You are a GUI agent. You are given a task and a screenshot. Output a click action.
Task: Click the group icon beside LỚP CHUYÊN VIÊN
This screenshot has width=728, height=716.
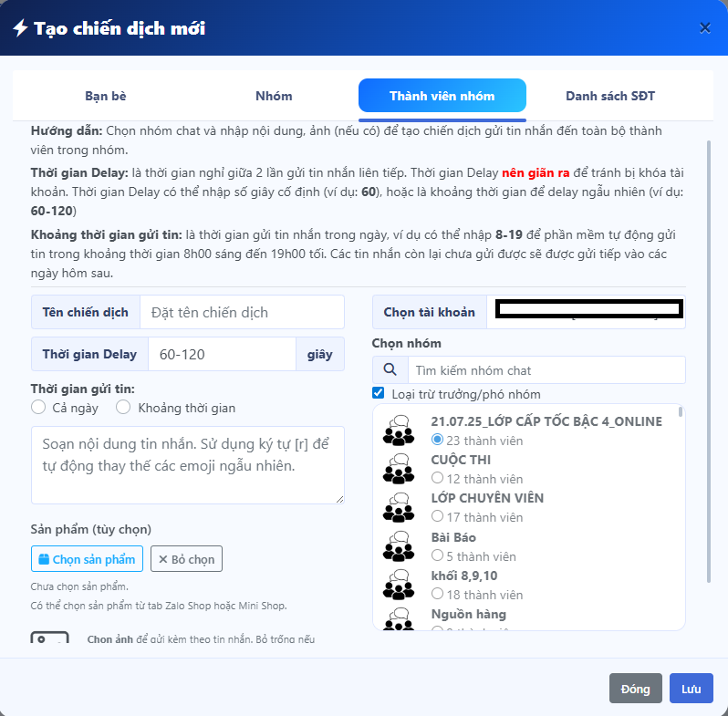(x=399, y=507)
